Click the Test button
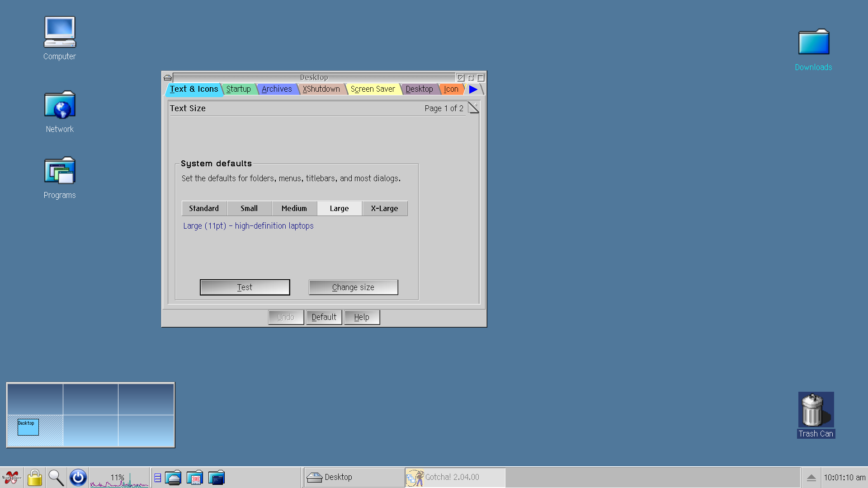 click(245, 287)
